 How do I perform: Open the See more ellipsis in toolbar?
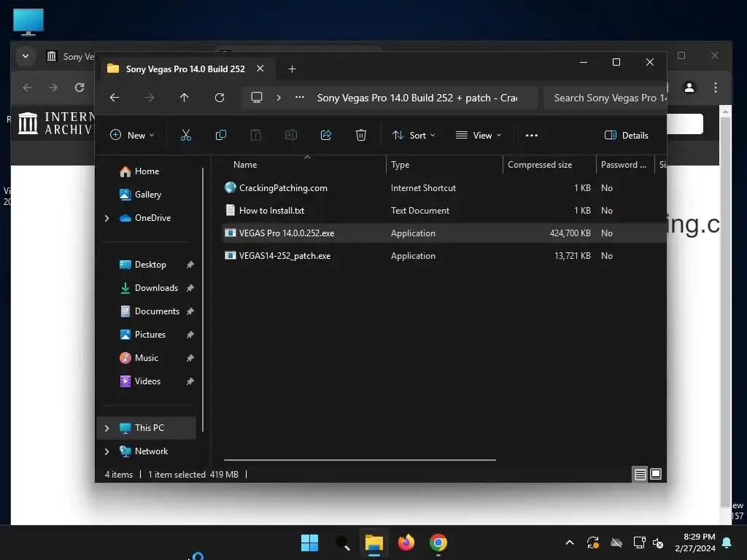(x=531, y=135)
